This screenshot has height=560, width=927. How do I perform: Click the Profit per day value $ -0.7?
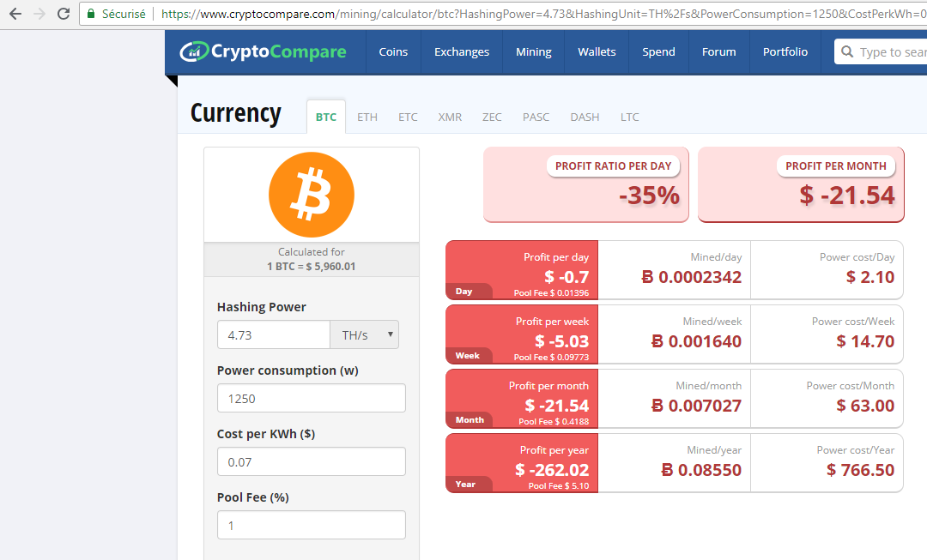pyautogui.click(x=566, y=276)
